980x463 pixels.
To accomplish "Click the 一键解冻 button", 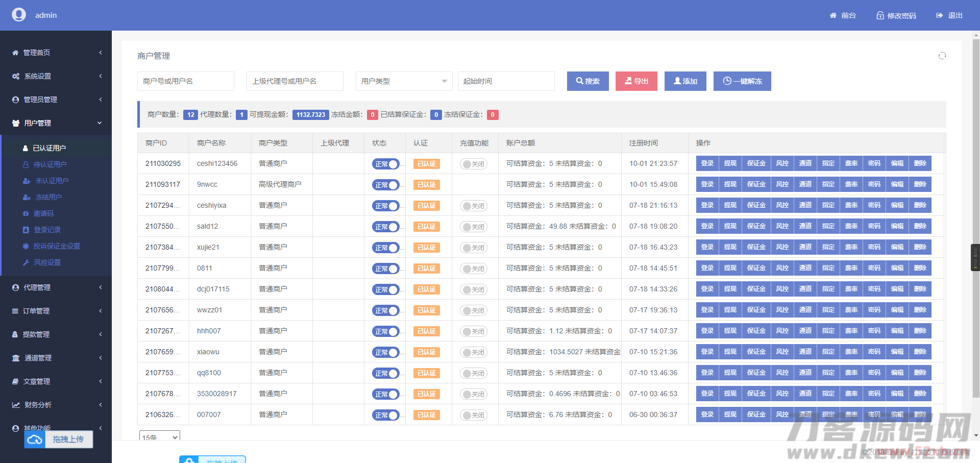I will point(742,81).
